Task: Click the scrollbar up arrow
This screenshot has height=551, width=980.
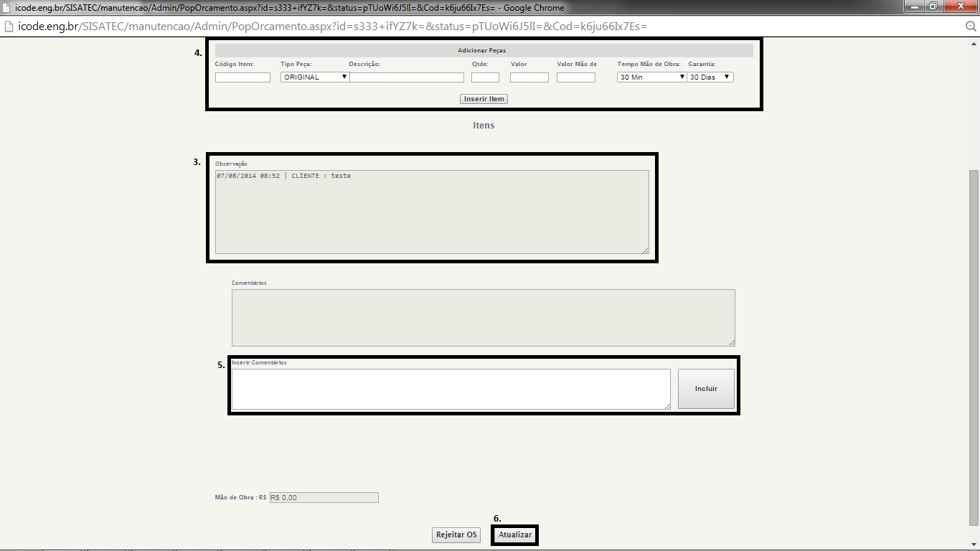Action: [x=974, y=44]
